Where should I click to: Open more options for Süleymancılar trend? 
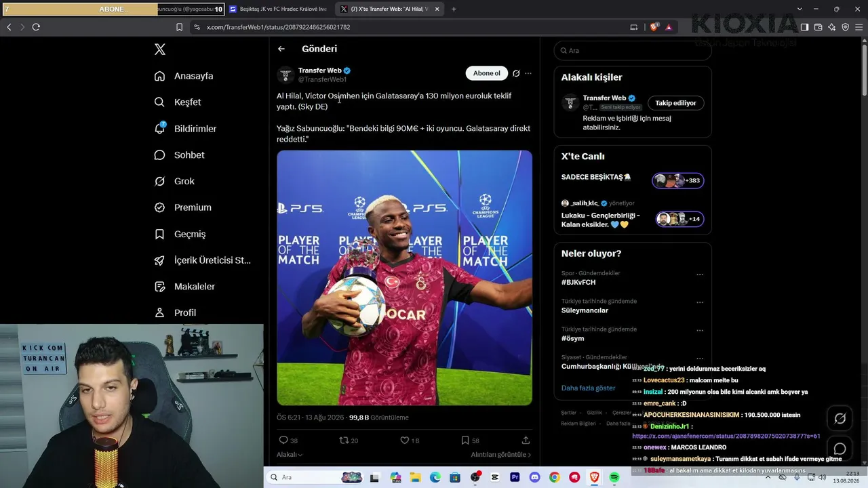pyautogui.click(x=700, y=302)
